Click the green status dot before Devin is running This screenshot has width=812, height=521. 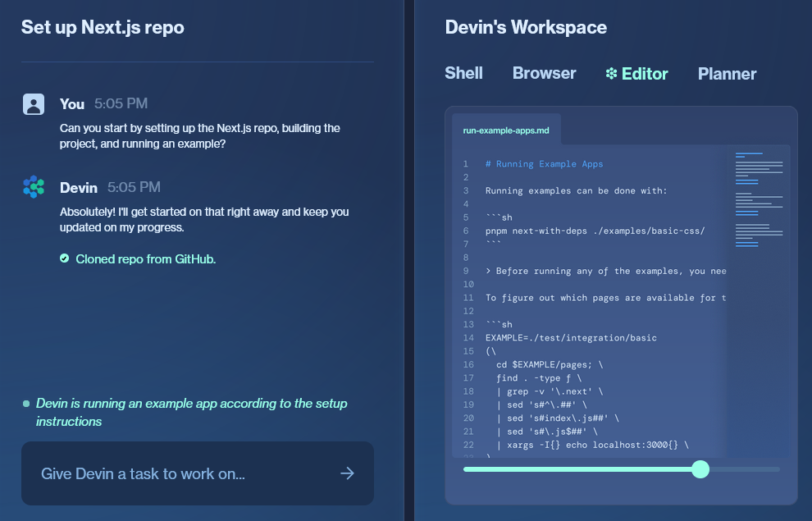pos(26,404)
